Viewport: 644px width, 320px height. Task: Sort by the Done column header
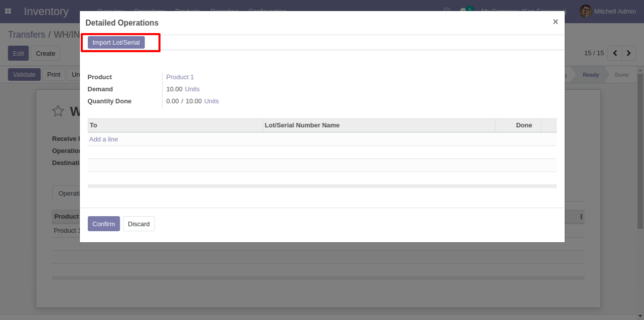coord(524,125)
